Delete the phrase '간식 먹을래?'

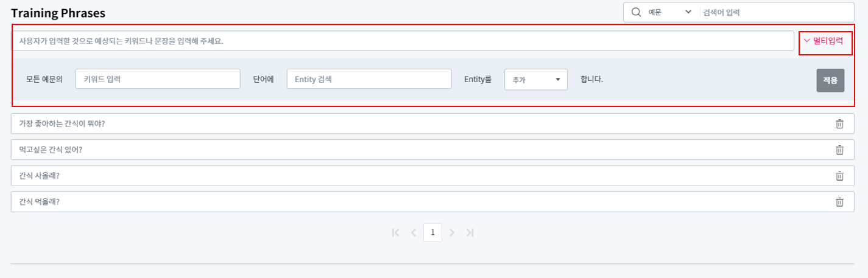point(839,202)
